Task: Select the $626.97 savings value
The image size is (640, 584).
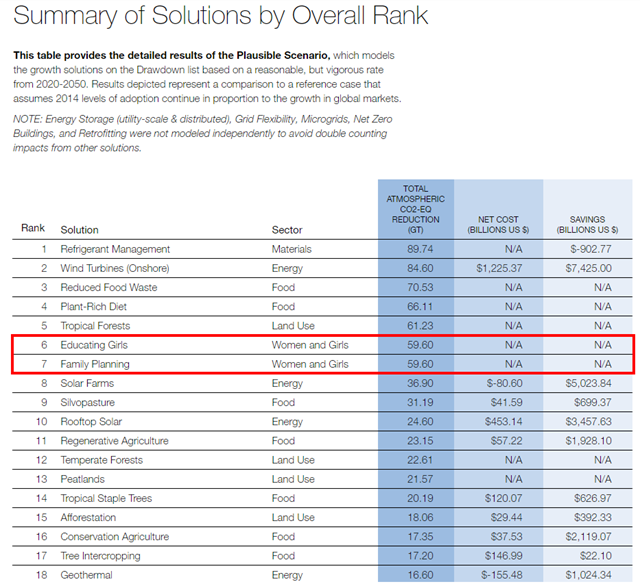Action: 593,498
